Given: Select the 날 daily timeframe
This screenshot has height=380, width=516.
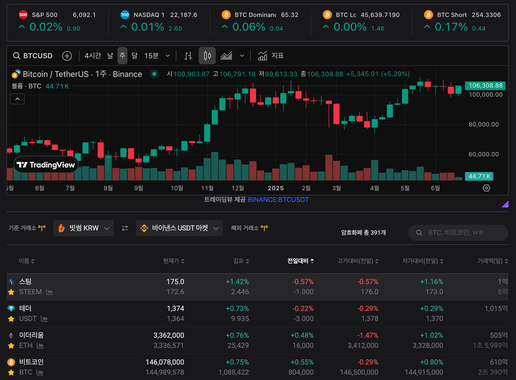Looking at the screenshot, I should pyautogui.click(x=110, y=56).
